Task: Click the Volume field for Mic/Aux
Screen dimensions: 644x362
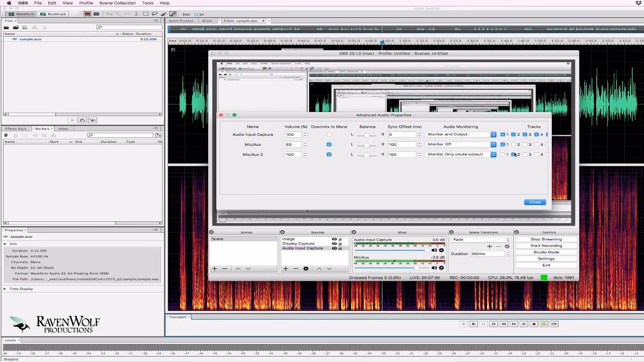Action: pos(293,145)
